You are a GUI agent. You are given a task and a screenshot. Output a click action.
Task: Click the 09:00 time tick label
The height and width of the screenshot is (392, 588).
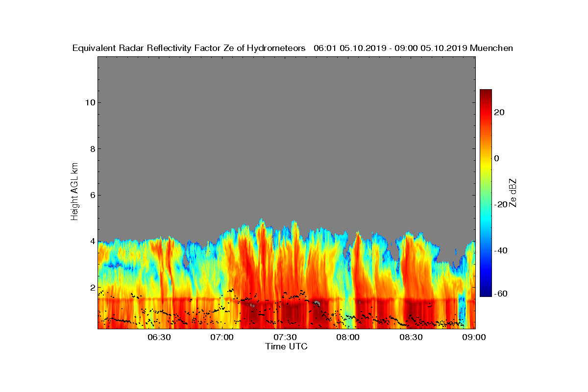(474, 337)
